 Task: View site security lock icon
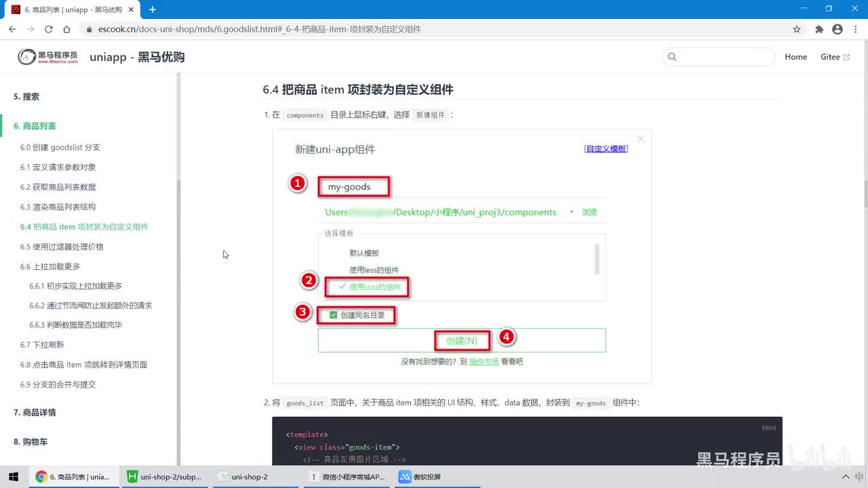coord(89,29)
